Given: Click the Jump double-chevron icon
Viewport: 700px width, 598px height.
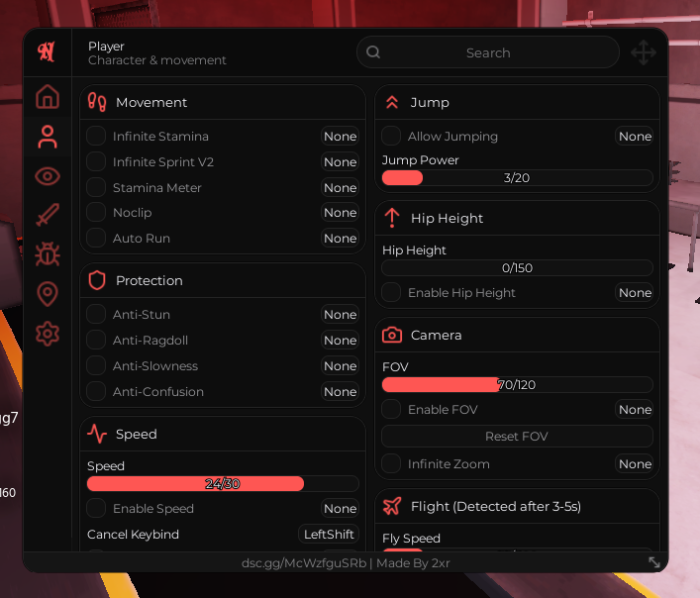Looking at the screenshot, I should [x=392, y=102].
